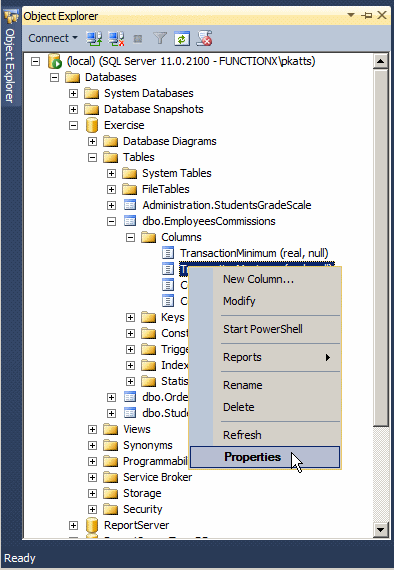This screenshot has height=570, width=394.
Task: Select the TransactionMinimum column icon
Action: pos(168,253)
